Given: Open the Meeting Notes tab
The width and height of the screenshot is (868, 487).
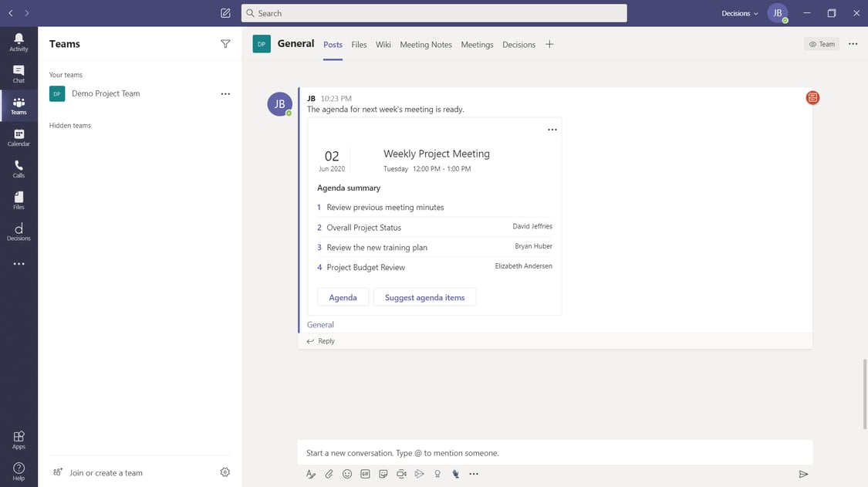Looking at the screenshot, I should click(x=425, y=45).
